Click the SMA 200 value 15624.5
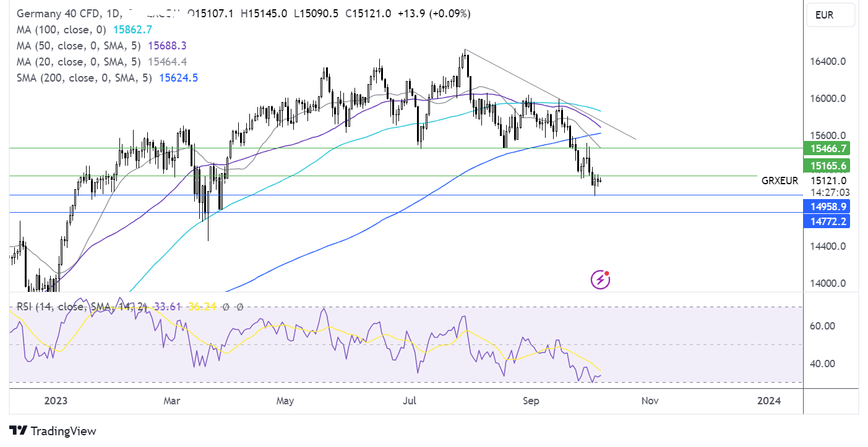This screenshot has height=447, width=868. [x=179, y=78]
